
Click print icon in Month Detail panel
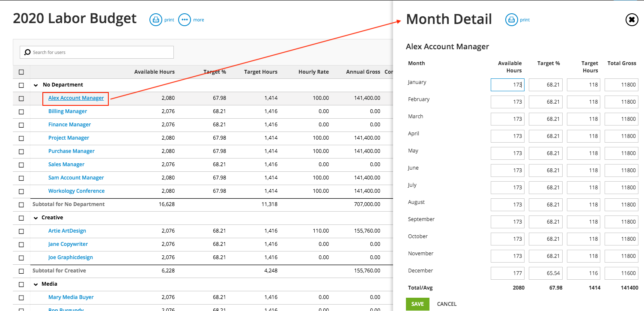512,20
